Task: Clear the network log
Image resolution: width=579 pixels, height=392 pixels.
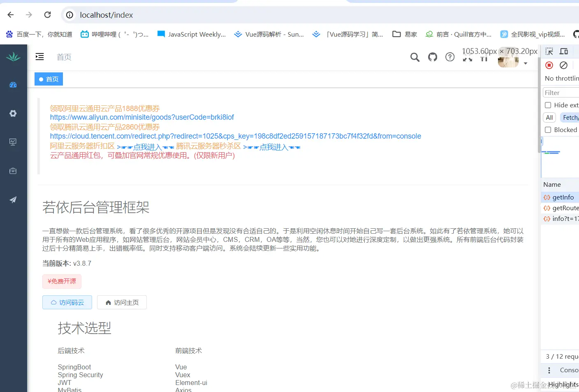Action: (x=564, y=65)
